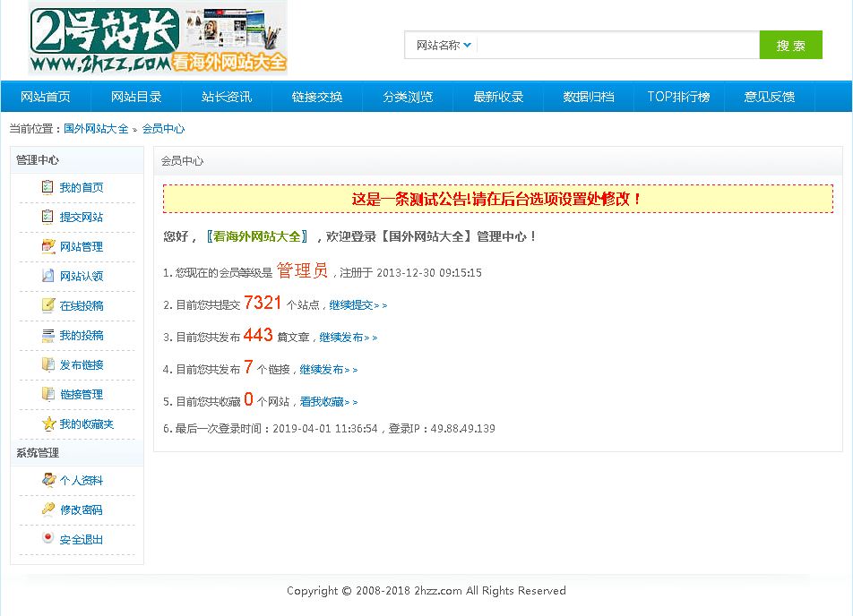This screenshot has height=616, width=853.
Task: Click the red test announcement banner
Action: pos(498,199)
